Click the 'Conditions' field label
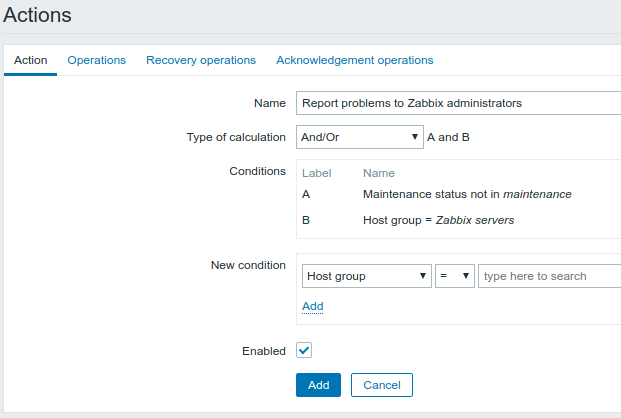Image resolution: width=621 pixels, height=418 pixels. tap(257, 171)
